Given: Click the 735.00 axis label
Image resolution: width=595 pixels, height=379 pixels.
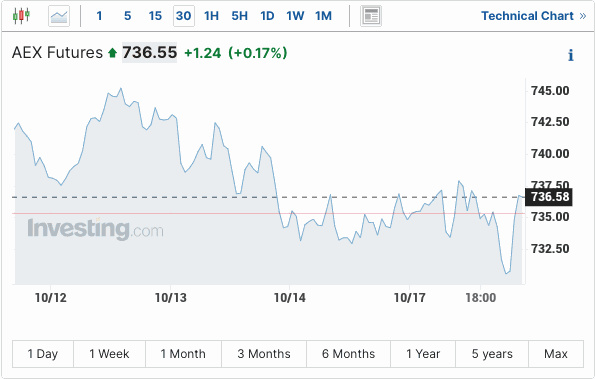Looking at the screenshot, I should pos(550,217).
